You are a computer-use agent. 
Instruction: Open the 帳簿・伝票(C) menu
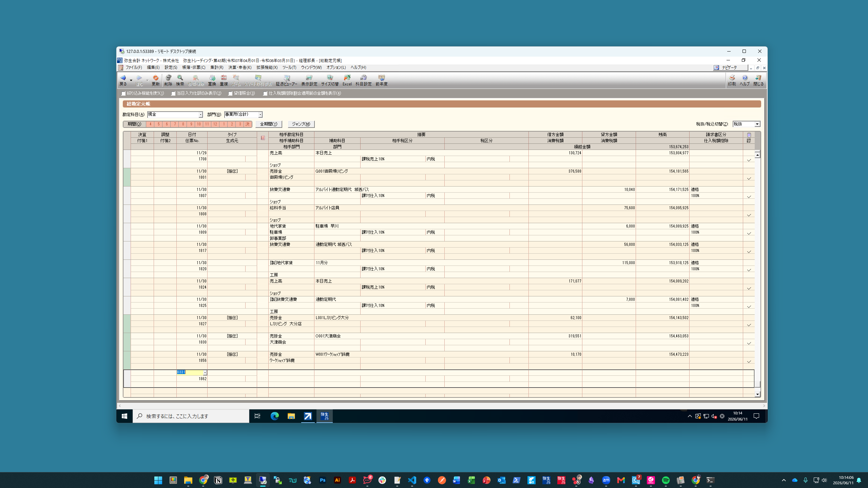pyautogui.click(x=194, y=67)
